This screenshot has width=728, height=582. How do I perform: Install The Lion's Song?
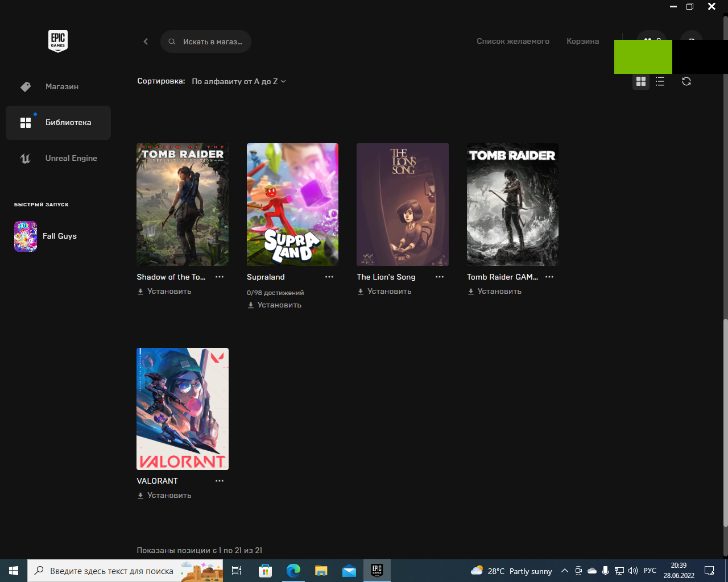pyautogui.click(x=384, y=292)
